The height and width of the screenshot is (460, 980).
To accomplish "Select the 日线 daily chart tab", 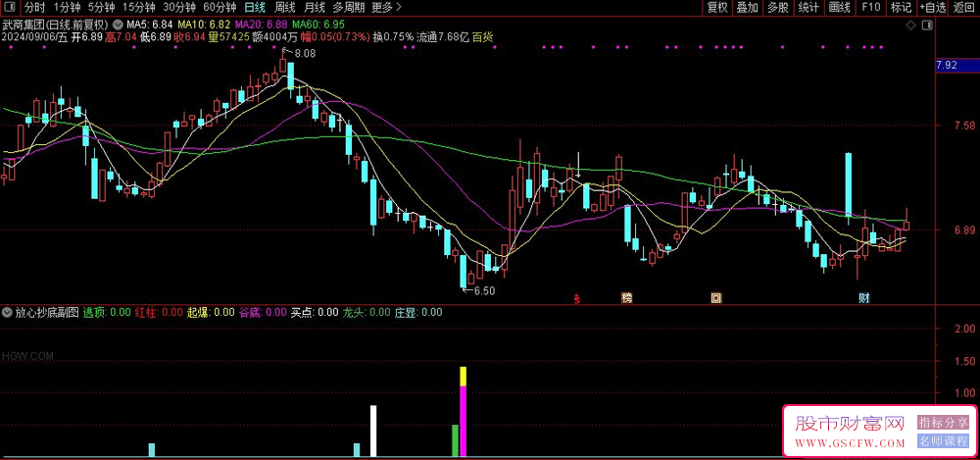I will click(255, 8).
